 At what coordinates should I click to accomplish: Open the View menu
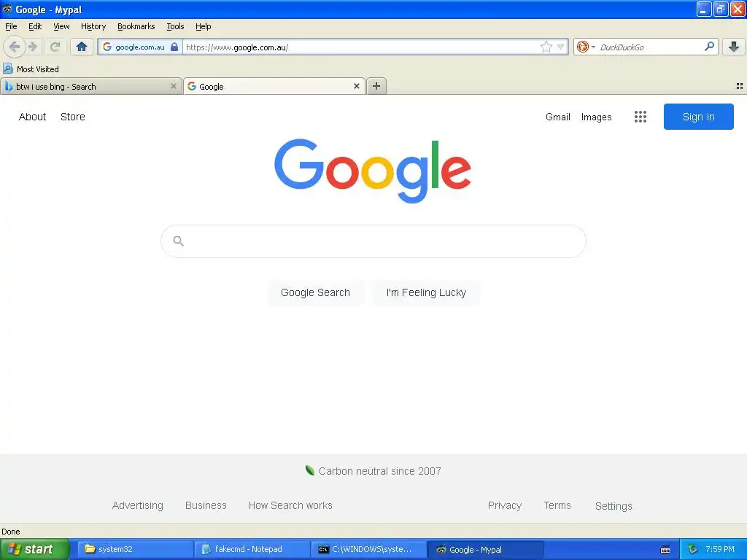pyautogui.click(x=61, y=26)
